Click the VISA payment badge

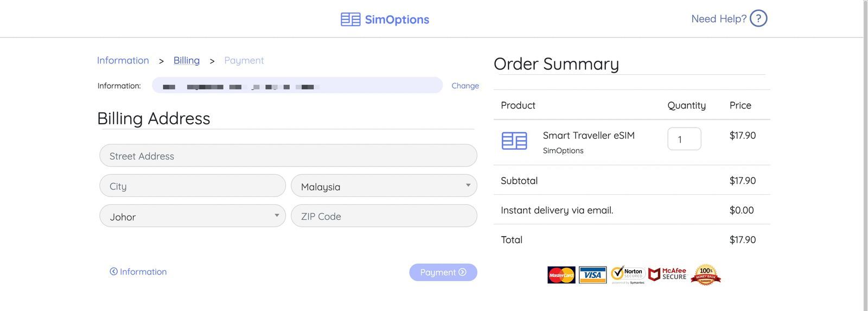[x=592, y=275]
